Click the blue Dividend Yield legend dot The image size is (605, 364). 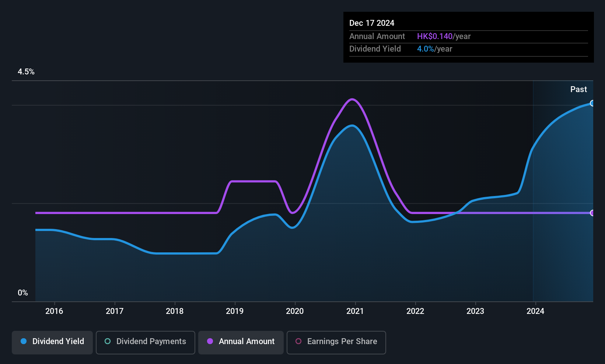pos(24,342)
